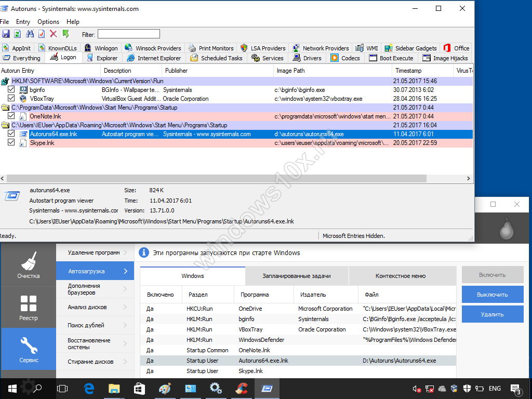
Task: Disable the Skype.lnk startup checkbox
Action: click(x=11, y=143)
